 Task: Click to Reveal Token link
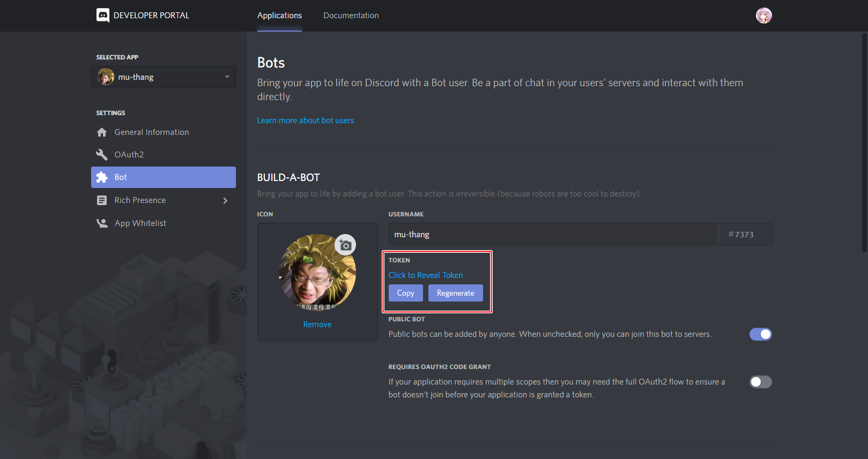(426, 275)
